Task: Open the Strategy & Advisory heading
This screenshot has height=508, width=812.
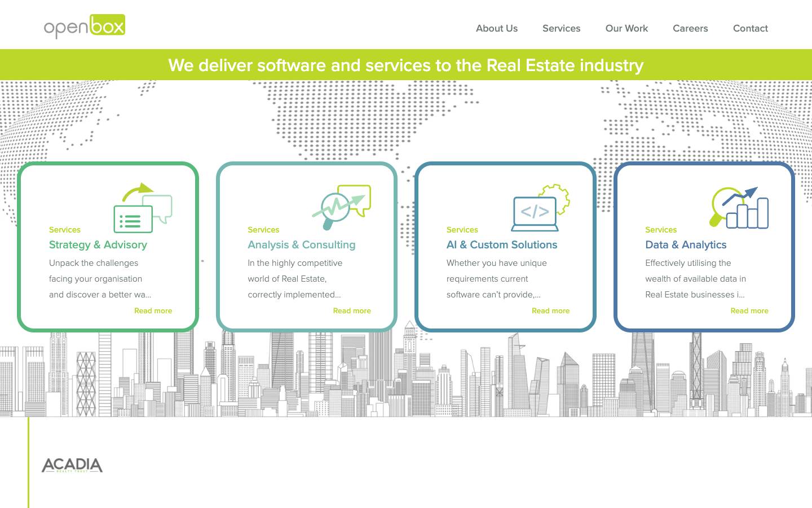Action: pos(98,244)
